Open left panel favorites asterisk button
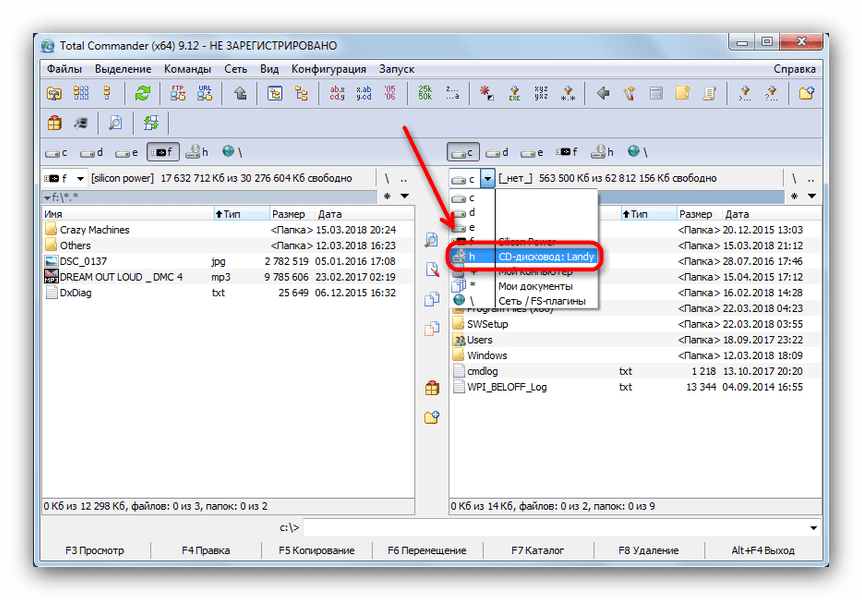This screenshot has height=600, width=862. tap(387, 196)
